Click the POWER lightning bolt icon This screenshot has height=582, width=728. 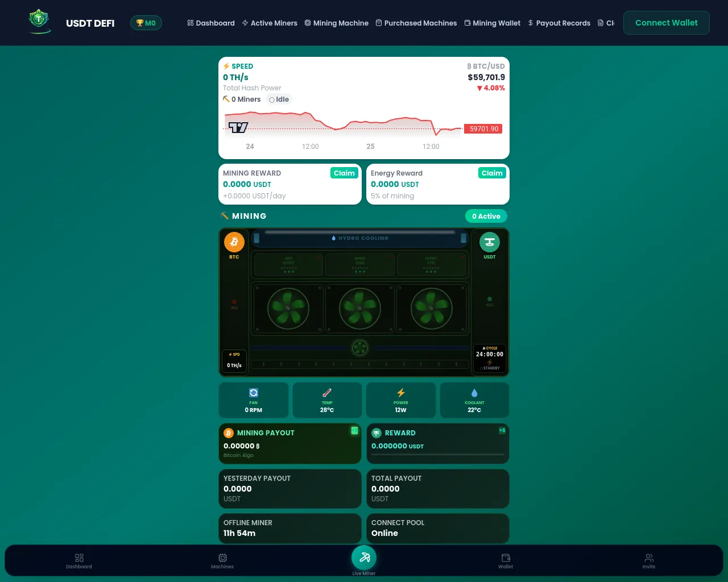(401, 393)
